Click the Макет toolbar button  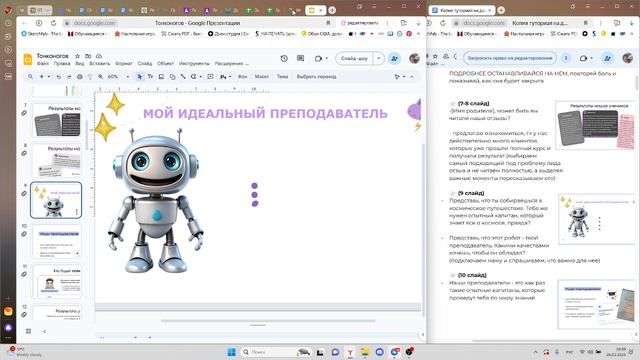coord(262,76)
